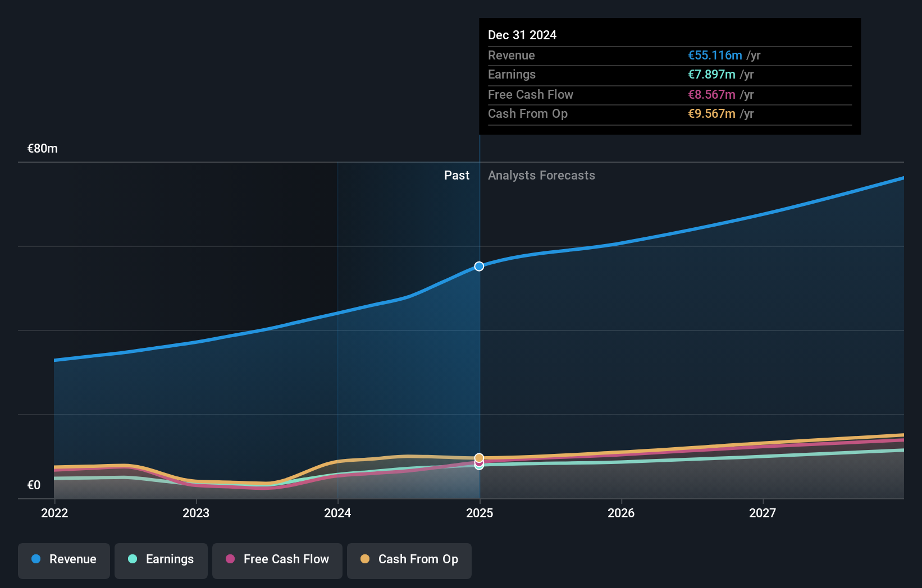The width and height of the screenshot is (922, 588).
Task: Click the €55.116m revenue value
Action: (x=715, y=56)
